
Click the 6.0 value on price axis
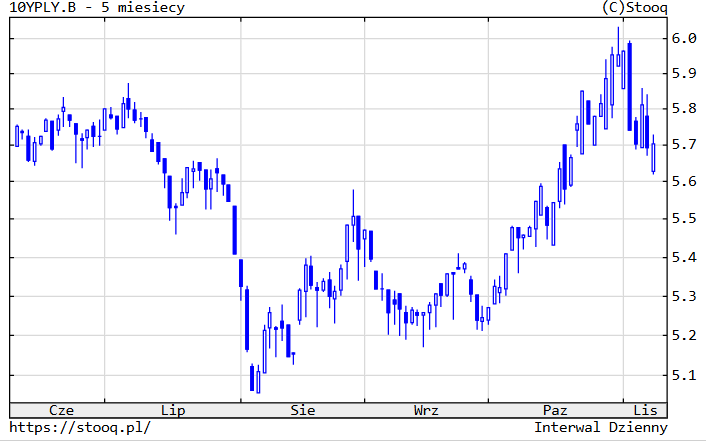click(684, 38)
